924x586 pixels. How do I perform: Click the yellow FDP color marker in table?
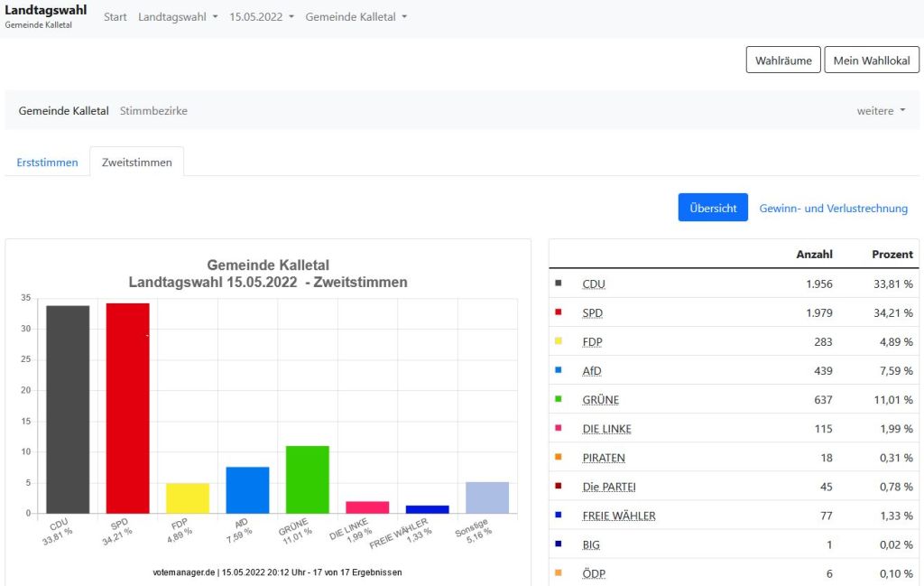tap(558, 340)
